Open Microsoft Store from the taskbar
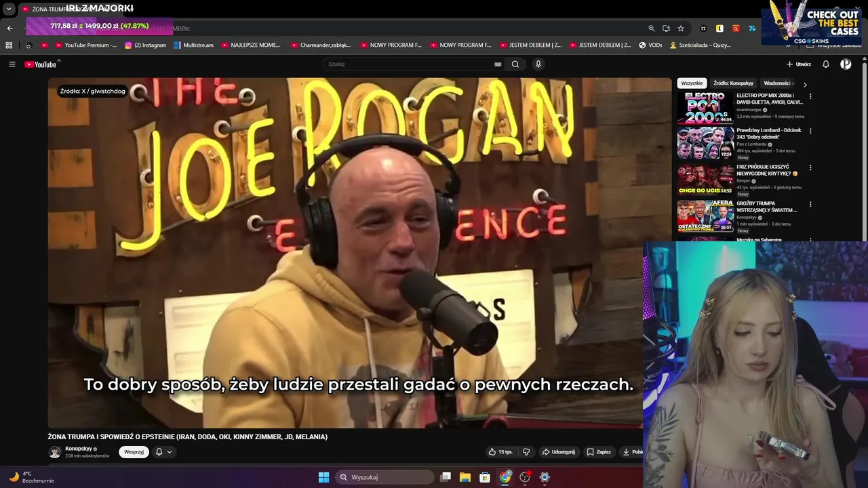Viewport: 868px width, 488px height. tap(485, 477)
